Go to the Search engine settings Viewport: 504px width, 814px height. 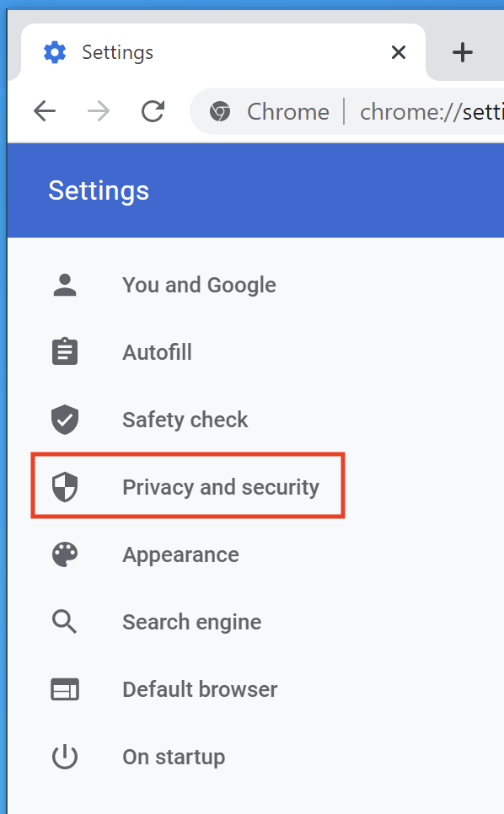[191, 623]
